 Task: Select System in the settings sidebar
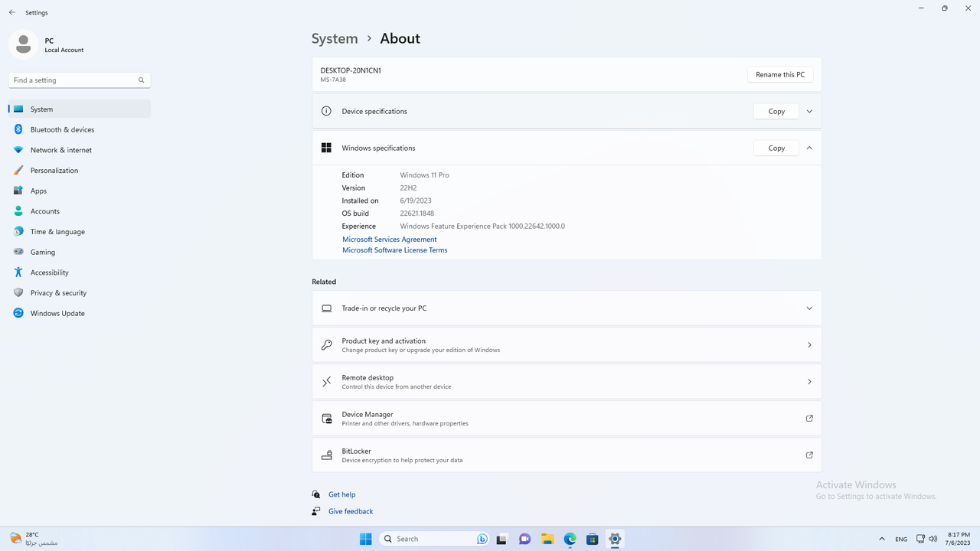point(80,109)
